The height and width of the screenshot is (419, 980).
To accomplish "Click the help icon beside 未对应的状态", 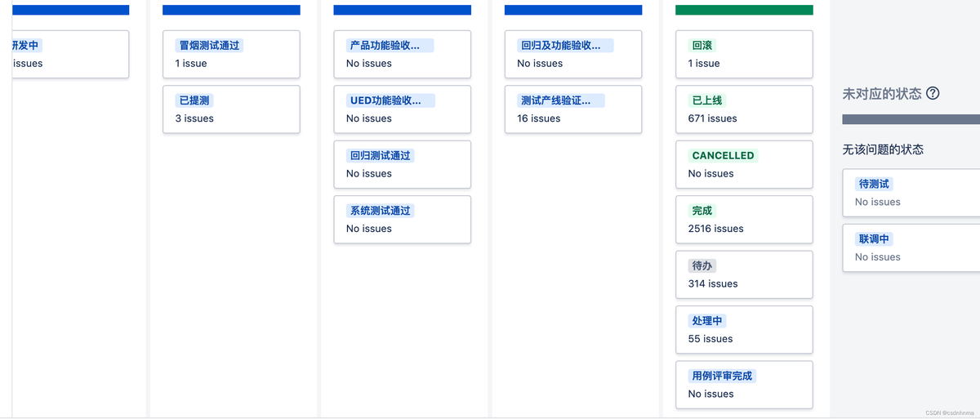I will click(933, 94).
